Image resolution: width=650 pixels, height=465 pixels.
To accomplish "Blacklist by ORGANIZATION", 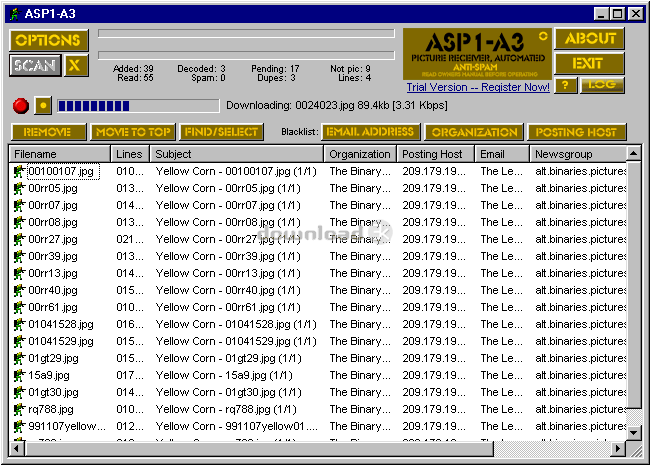I will coord(474,132).
